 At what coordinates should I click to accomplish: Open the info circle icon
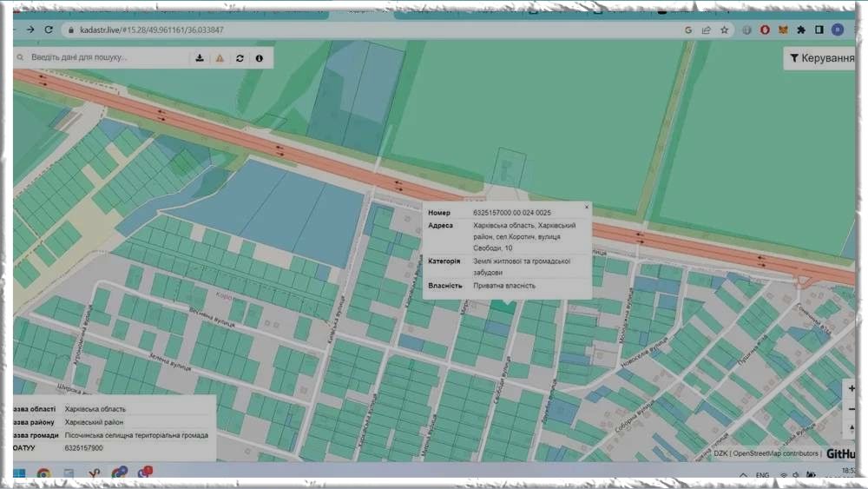tap(259, 58)
